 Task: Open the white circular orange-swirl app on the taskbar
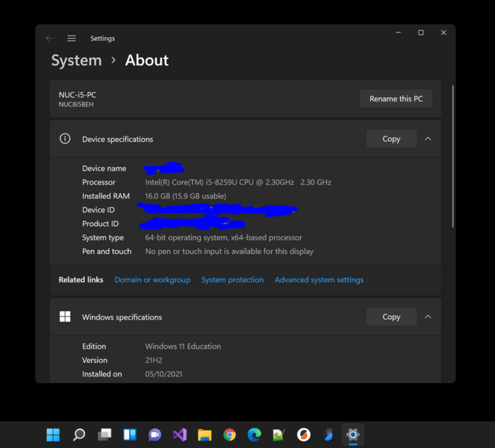click(304, 435)
